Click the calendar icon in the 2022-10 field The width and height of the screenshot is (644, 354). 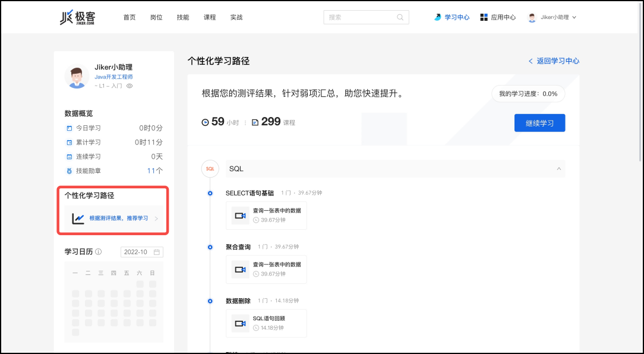point(156,252)
